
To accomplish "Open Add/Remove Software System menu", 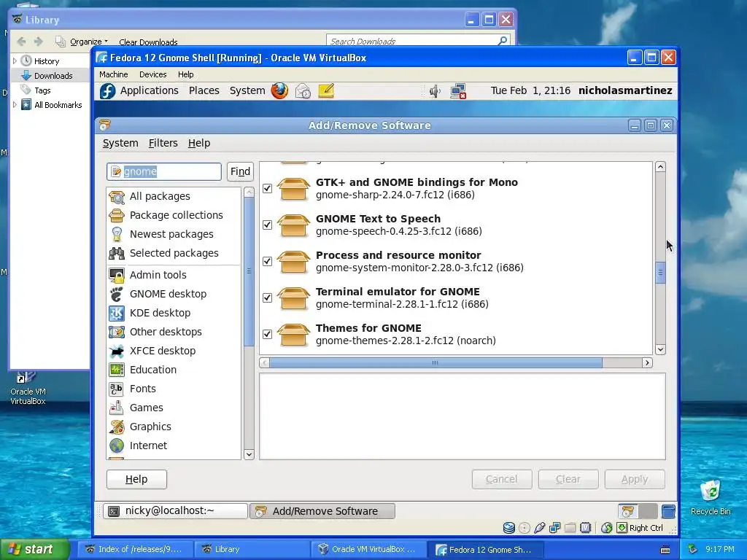I will click(120, 143).
